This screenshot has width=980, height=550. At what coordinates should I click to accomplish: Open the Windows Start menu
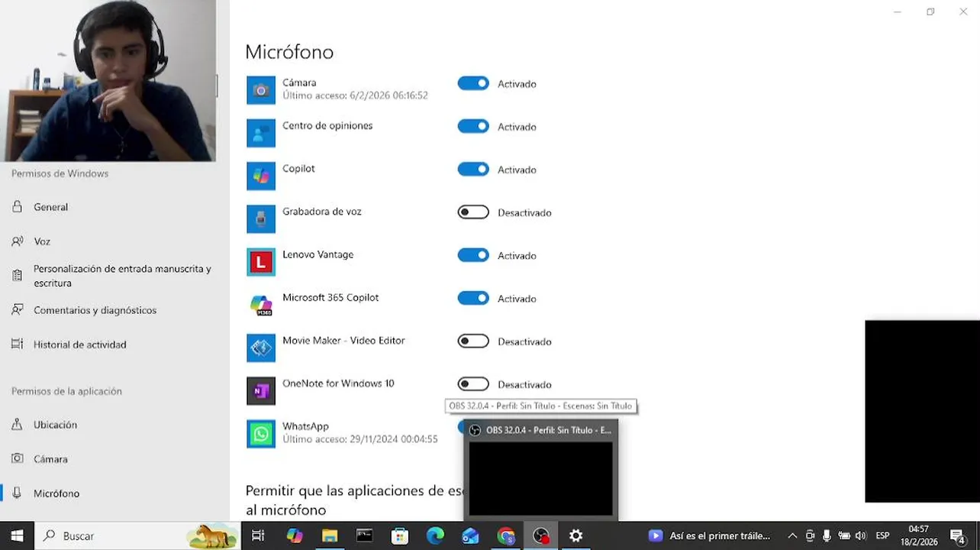[x=17, y=536]
